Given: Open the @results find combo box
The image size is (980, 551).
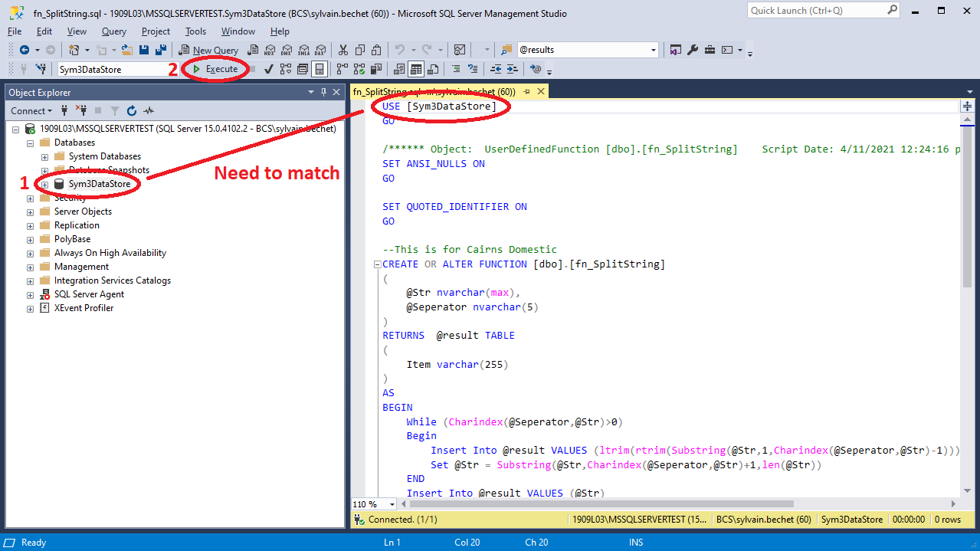Looking at the screenshot, I should 588,50.
